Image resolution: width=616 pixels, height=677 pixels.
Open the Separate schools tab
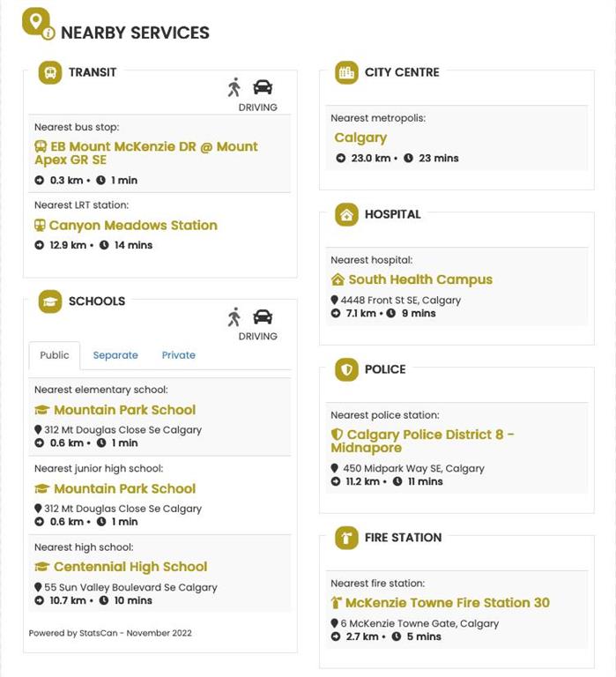click(x=115, y=355)
